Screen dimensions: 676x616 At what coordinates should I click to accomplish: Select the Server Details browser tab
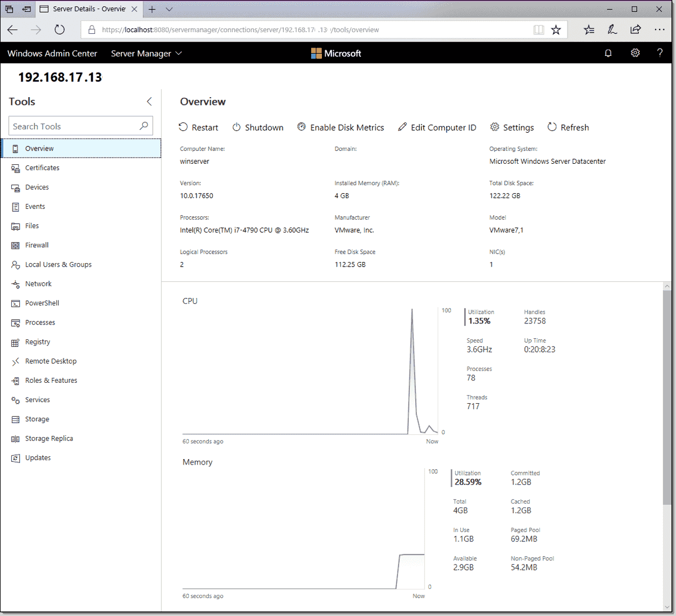pos(88,9)
